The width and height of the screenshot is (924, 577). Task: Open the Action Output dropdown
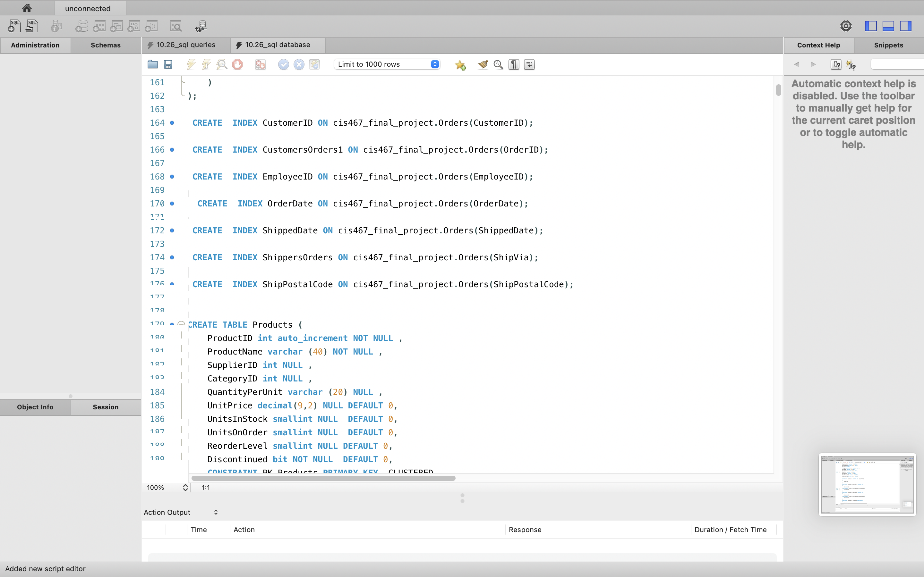[x=216, y=512]
